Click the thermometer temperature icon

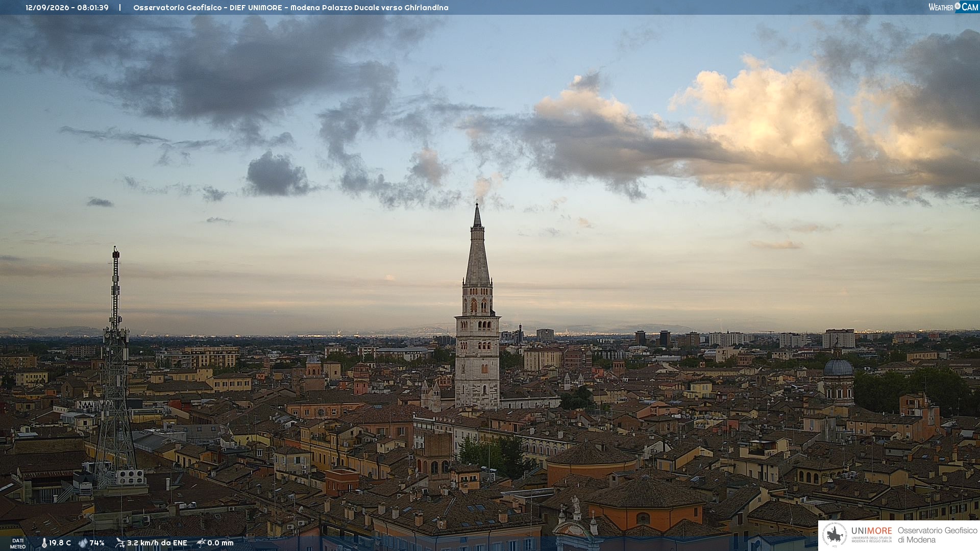44,543
